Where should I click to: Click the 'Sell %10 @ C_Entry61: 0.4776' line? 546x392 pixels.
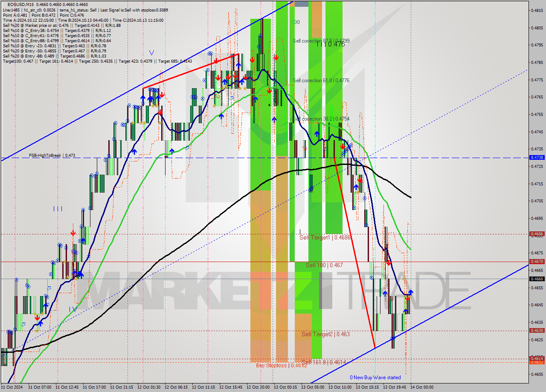[x=57, y=35]
